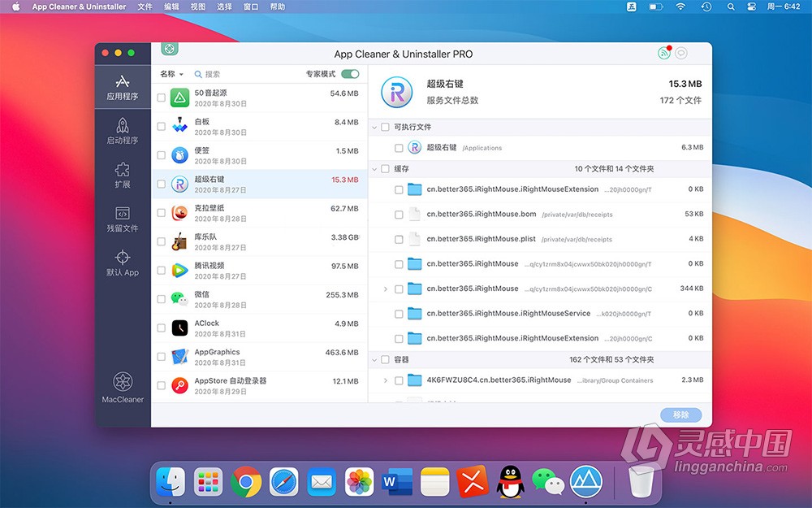Image resolution: width=812 pixels, height=508 pixels.
Task: Check the 可执行文件 group checkbox
Action: [x=385, y=127]
